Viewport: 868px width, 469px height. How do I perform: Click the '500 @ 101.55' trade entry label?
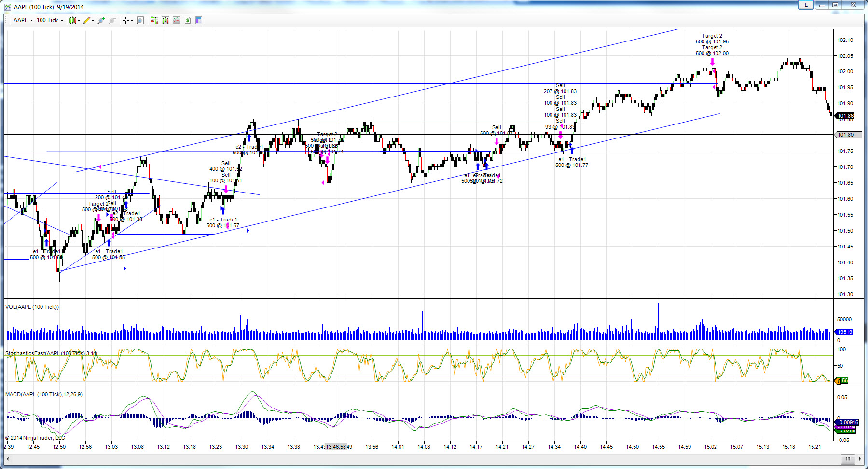tap(109, 257)
